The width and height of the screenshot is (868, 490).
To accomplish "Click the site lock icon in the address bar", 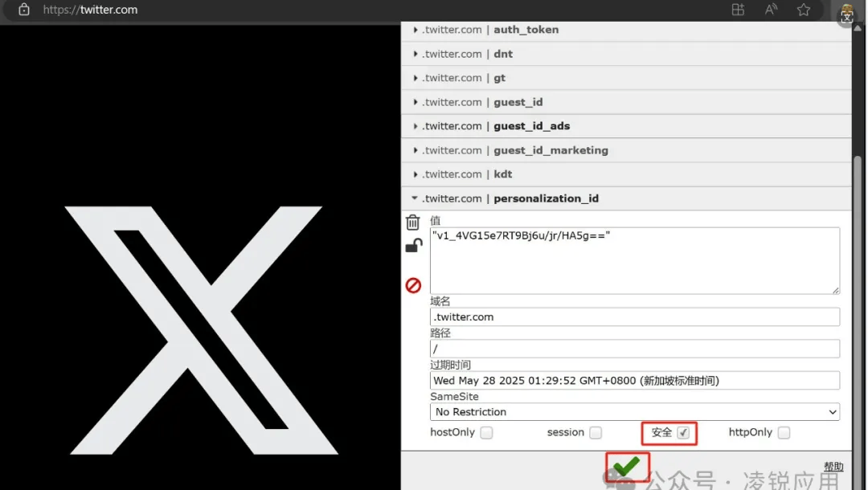I will point(24,10).
